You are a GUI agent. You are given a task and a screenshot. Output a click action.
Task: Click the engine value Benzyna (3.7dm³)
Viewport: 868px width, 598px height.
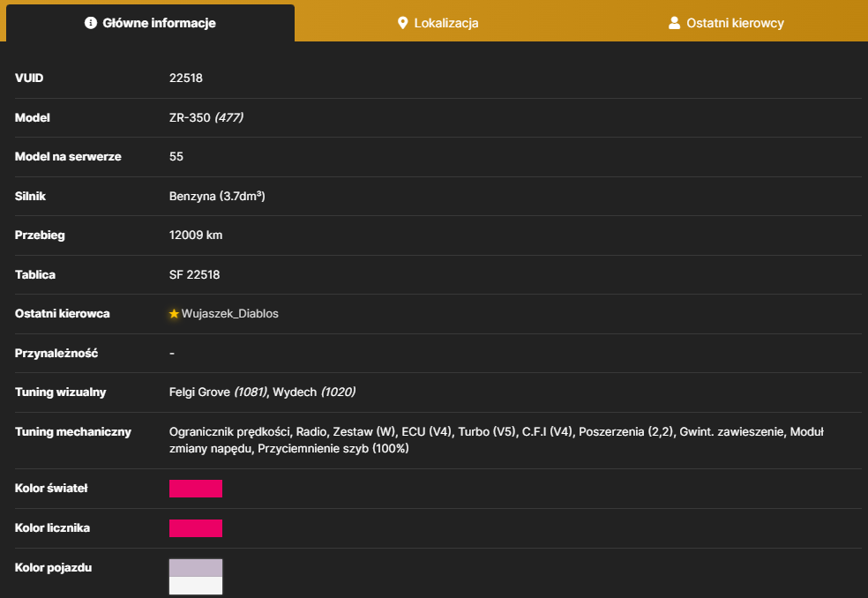217,196
